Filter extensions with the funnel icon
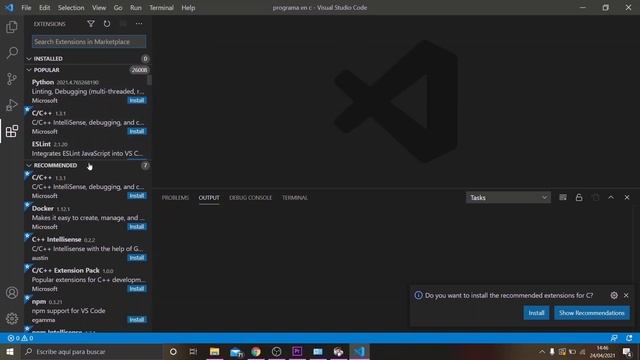 point(91,24)
